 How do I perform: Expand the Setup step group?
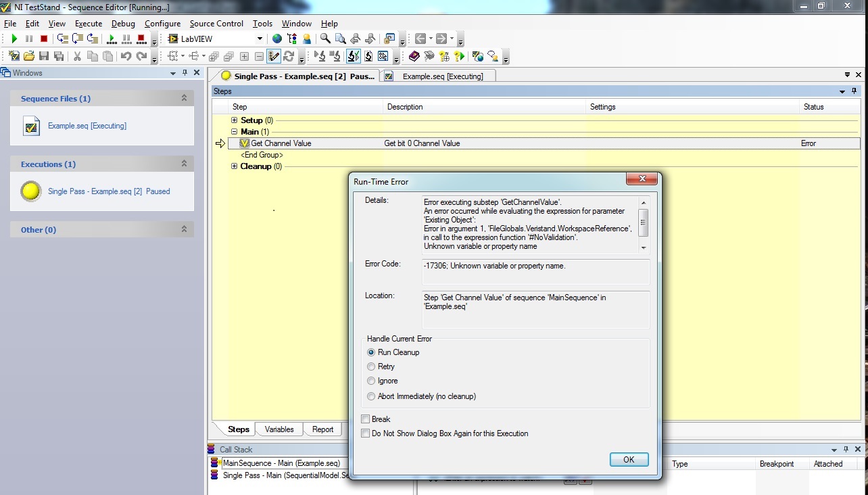pyautogui.click(x=235, y=120)
